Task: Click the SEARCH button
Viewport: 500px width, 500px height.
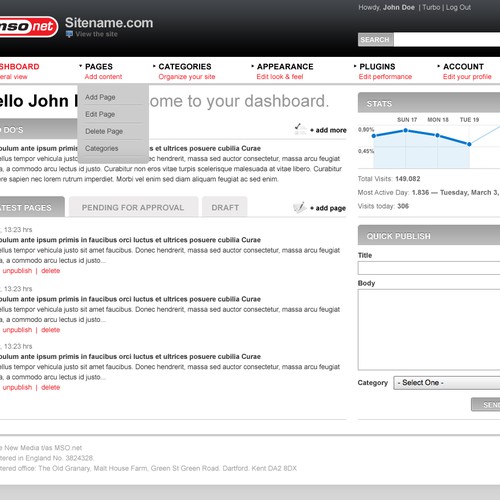Action: (x=375, y=40)
